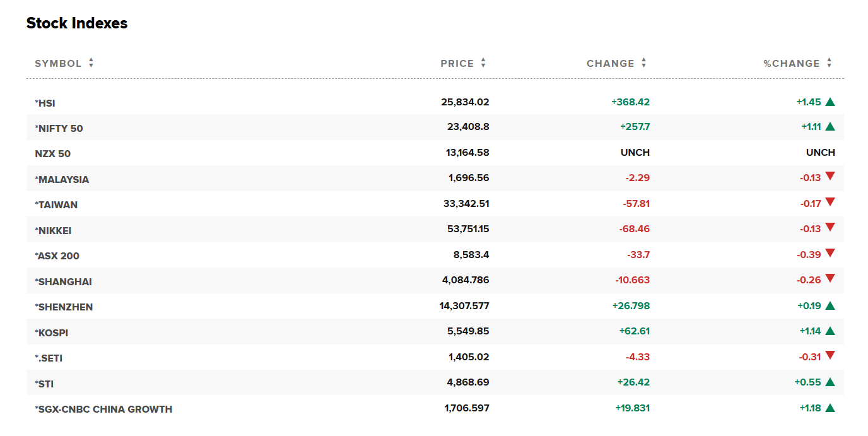Click red down arrow in MALAYSIA row
The image size is (868, 436).
click(x=830, y=177)
